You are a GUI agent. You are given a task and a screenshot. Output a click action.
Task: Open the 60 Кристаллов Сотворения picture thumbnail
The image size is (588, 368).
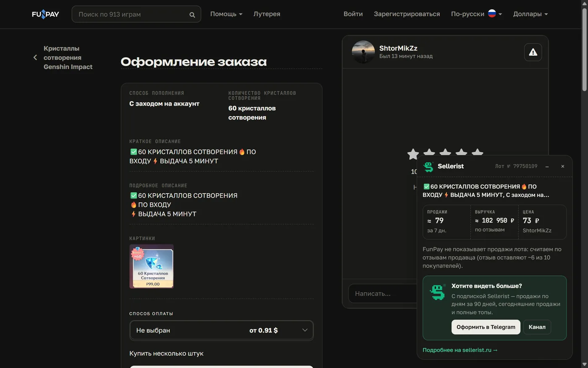point(152,266)
